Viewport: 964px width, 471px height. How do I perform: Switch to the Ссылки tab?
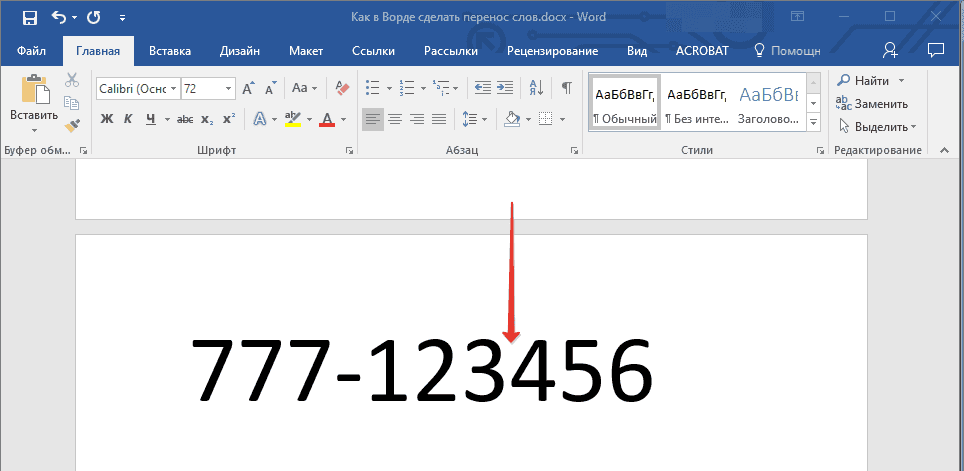(x=373, y=51)
